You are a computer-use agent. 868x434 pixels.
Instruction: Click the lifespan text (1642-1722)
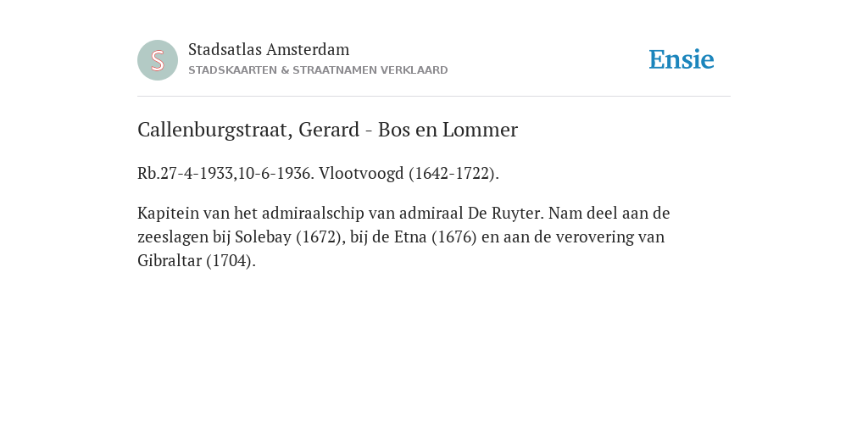454,174
